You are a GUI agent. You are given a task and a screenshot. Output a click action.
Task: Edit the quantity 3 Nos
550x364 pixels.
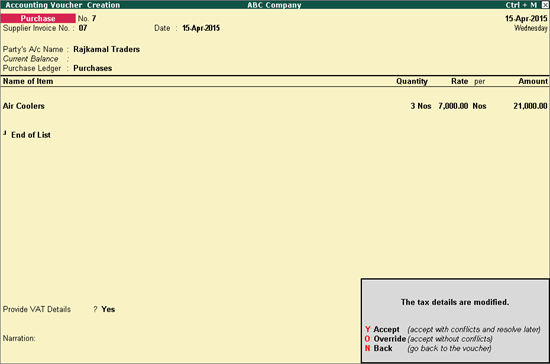point(421,106)
